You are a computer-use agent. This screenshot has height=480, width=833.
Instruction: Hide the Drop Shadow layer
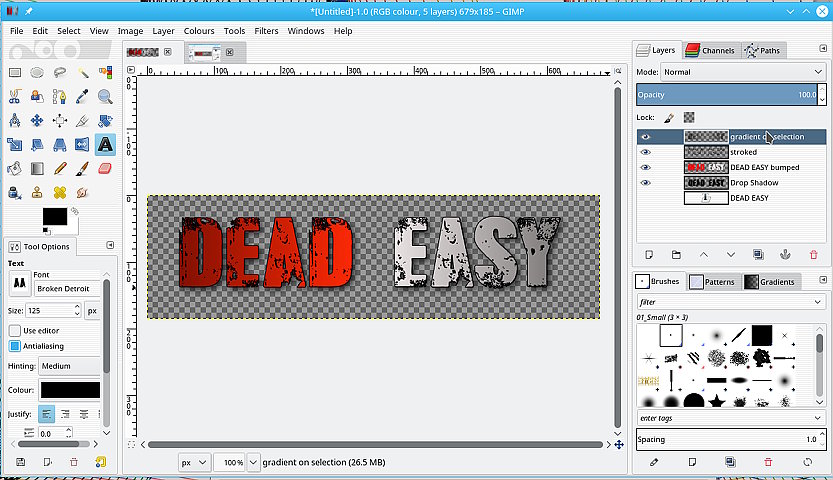point(645,183)
